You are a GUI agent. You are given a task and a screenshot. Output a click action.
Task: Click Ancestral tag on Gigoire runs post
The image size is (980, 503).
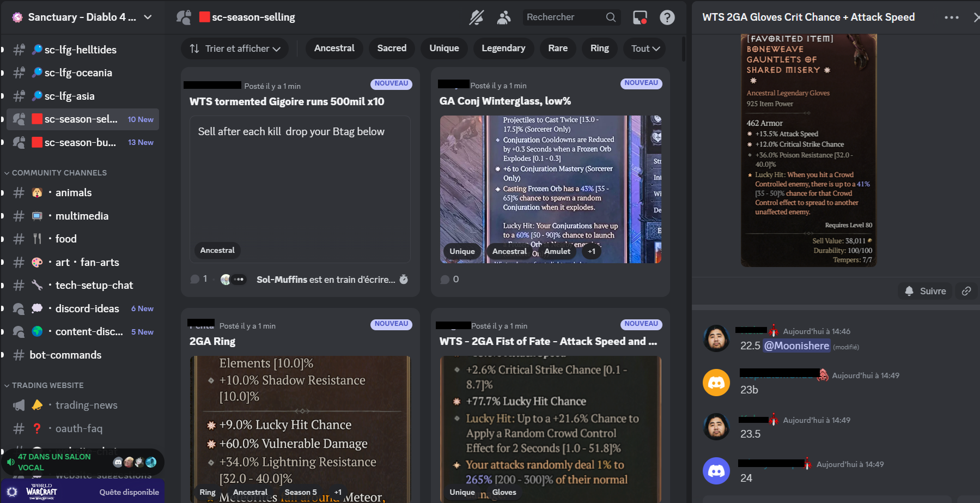click(x=217, y=250)
